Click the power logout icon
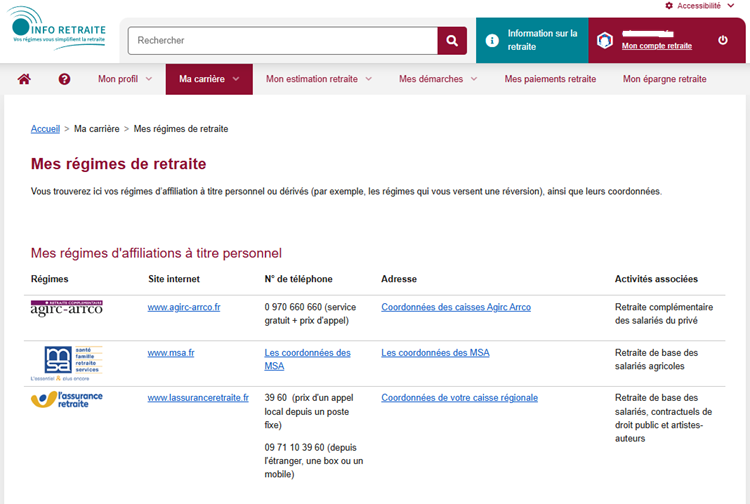The height and width of the screenshot is (504, 750). (723, 41)
